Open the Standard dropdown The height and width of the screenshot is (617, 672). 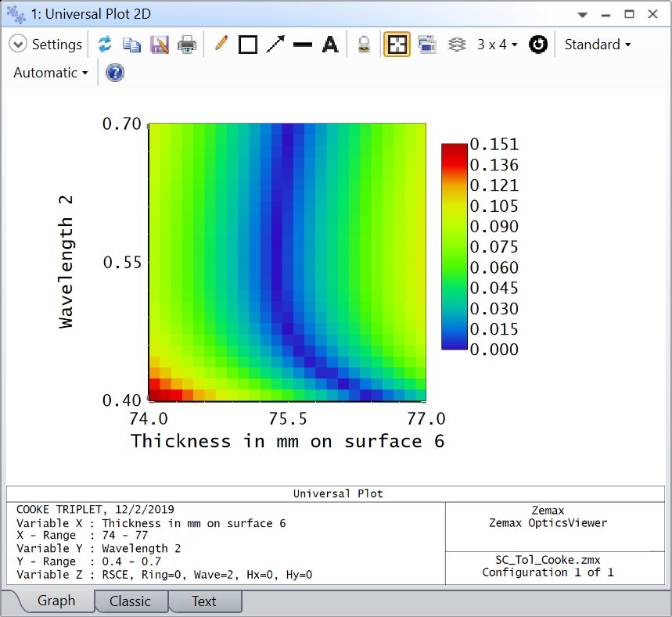(x=598, y=45)
